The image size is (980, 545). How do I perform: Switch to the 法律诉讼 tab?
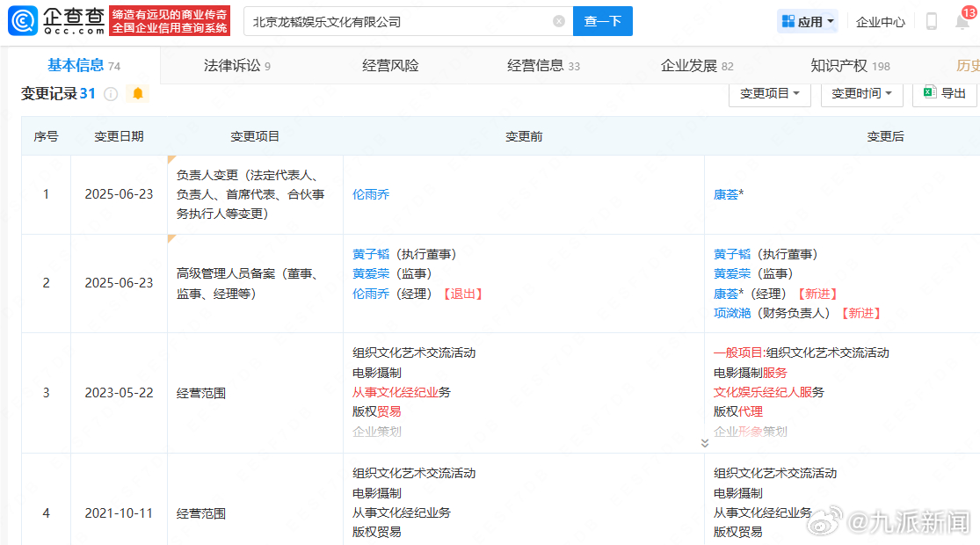[237, 66]
